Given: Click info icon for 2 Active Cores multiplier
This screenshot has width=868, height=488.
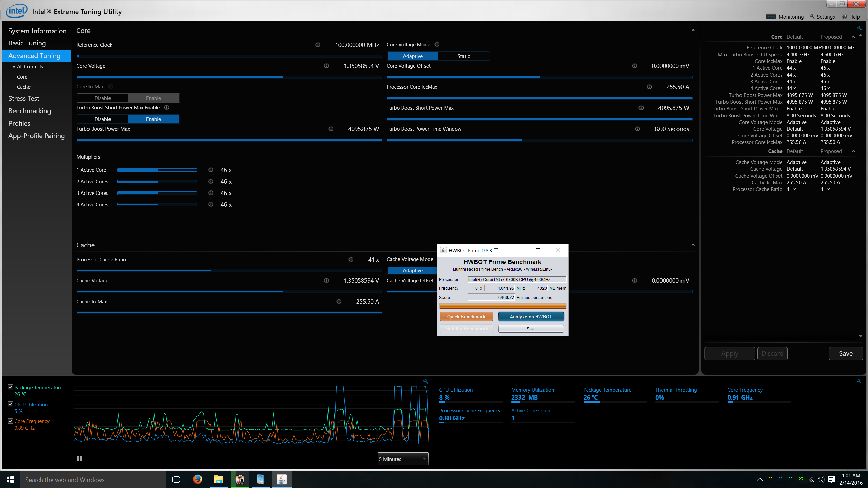Looking at the screenshot, I should [211, 182].
